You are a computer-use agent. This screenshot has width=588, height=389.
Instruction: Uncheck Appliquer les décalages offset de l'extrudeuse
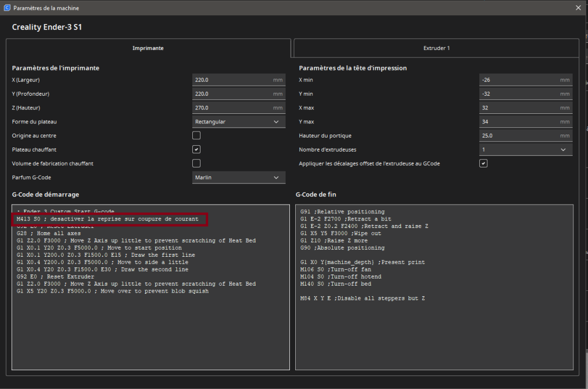point(483,163)
